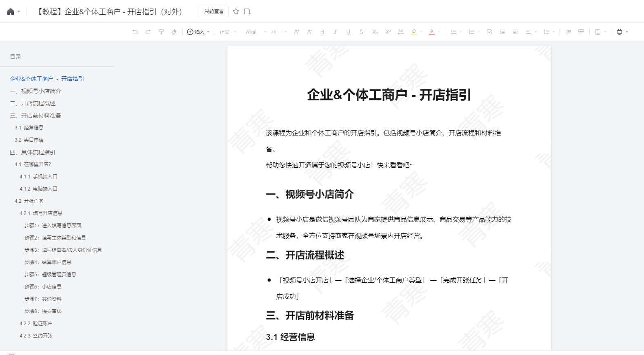Click the Redo icon
The image size is (644, 355).
148,32
